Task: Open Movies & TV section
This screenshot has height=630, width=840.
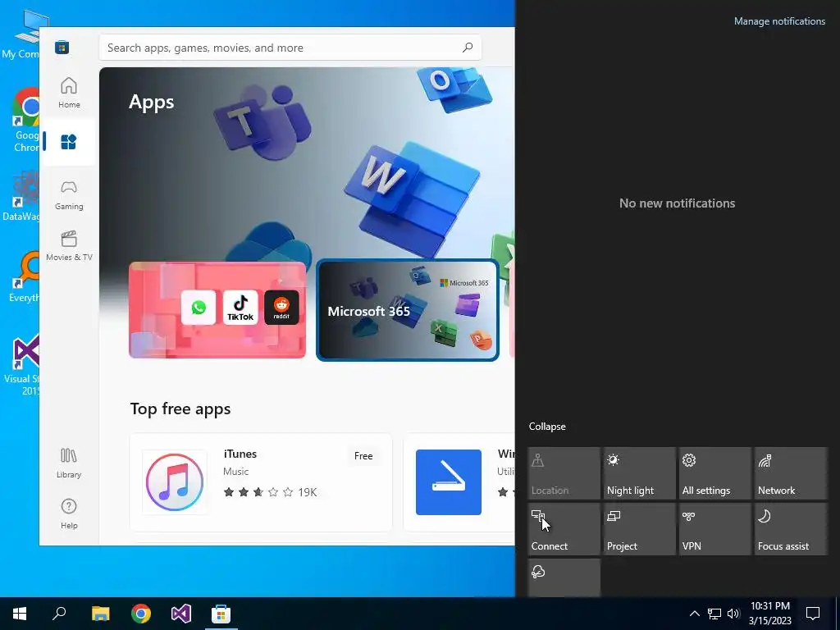Action: point(69,245)
